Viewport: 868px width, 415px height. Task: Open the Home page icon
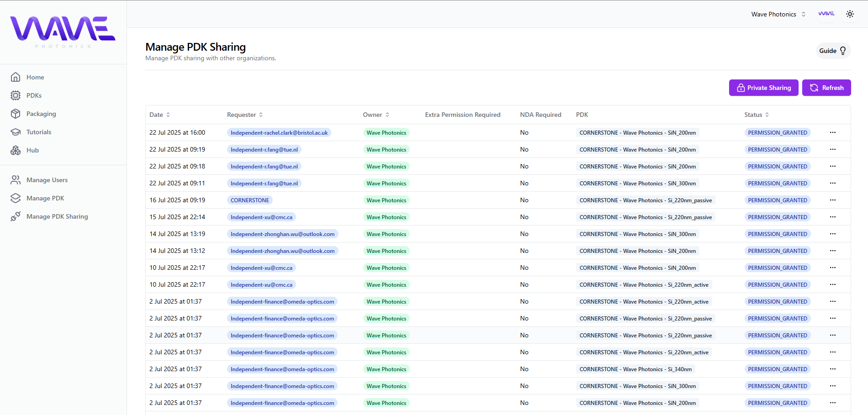[16, 77]
